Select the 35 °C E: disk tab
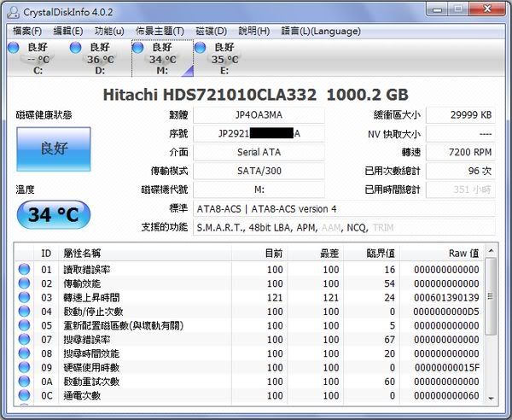Viewport: 512px width, 420px height. tap(224, 59)
